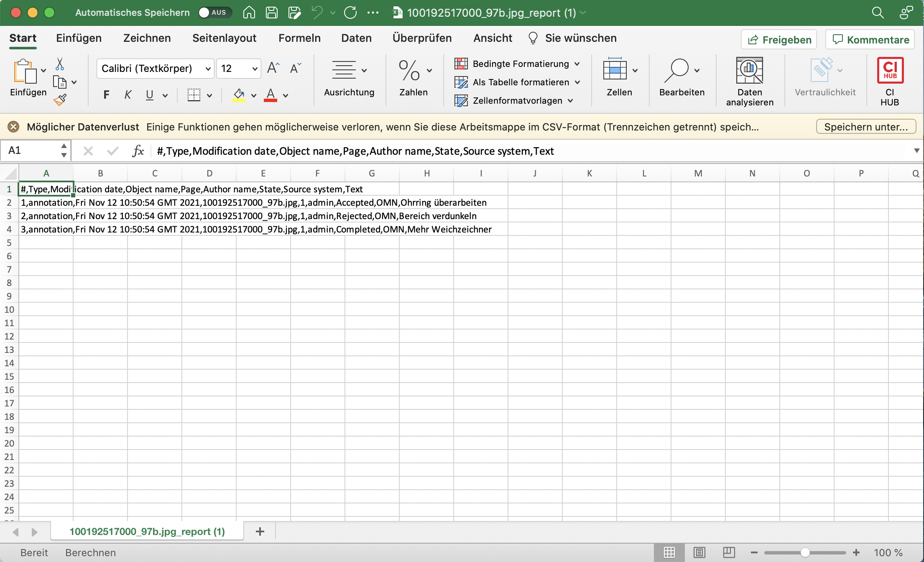924x562 pixels.
Task: Add a new sheet with the plus button
Action: point(260,531)
